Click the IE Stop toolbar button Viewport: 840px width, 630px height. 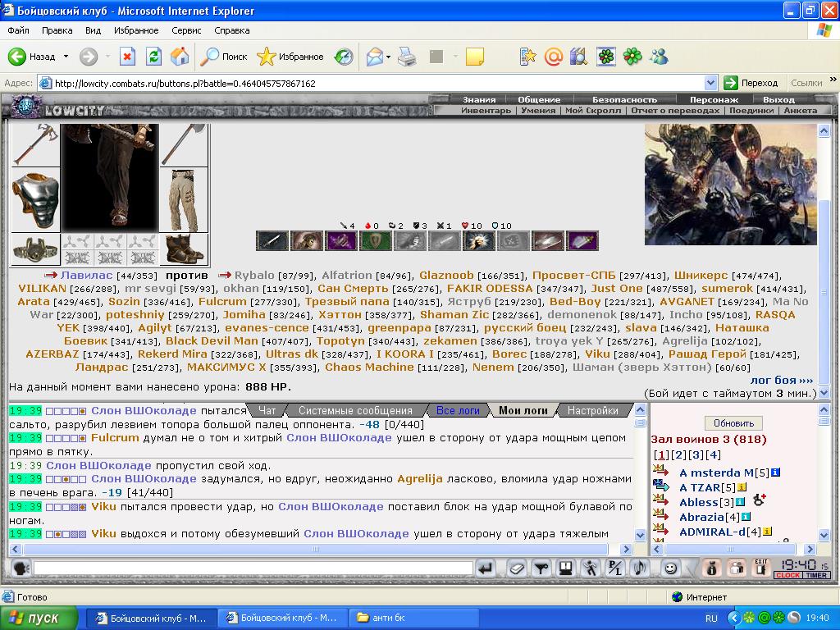click(127, 57)
